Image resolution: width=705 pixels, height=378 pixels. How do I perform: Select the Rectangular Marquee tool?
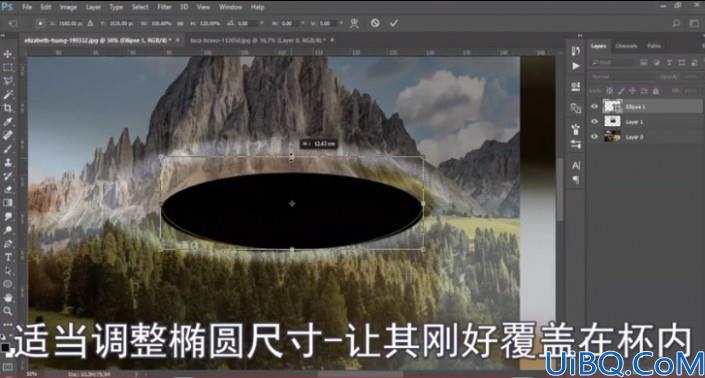tap(8, 68)
